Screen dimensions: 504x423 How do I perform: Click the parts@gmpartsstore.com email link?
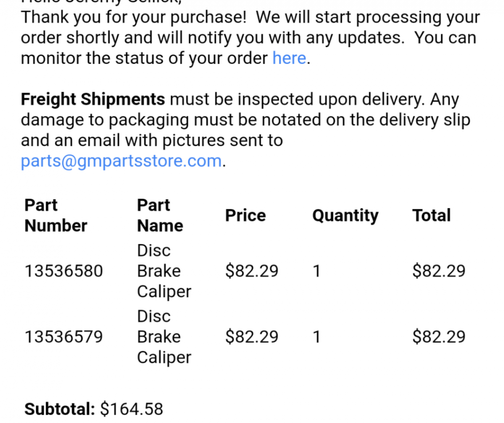121,161
